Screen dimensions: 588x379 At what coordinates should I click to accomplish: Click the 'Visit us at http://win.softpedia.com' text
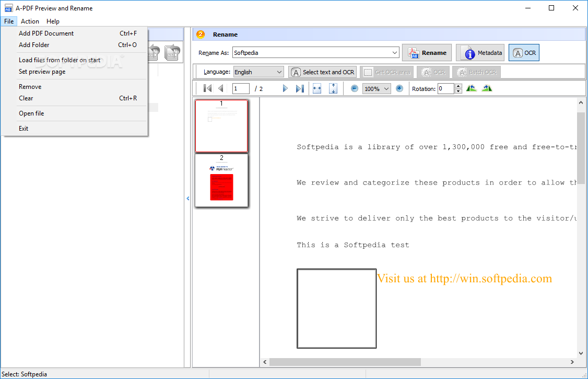[465, 279]
